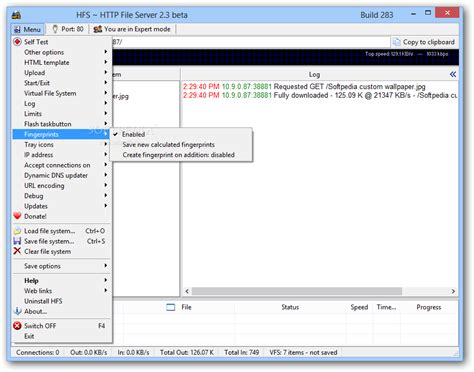Image resolution: width=474 pixels, height=372 pixels.
Task: Click the Load file system folder icon
Action: pyautogui.click(x=17, y=231)
